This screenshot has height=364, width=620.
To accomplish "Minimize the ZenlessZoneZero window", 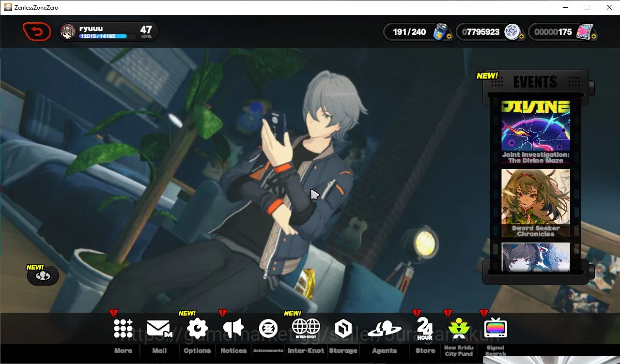I will pos(565,7).
